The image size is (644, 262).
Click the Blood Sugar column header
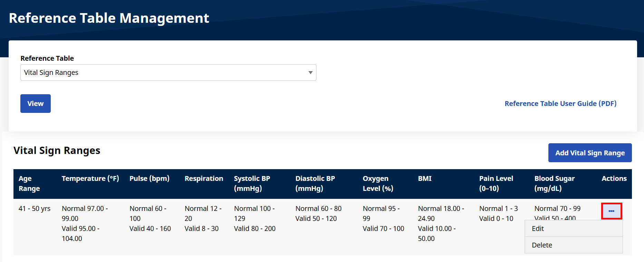click(554, 184)
